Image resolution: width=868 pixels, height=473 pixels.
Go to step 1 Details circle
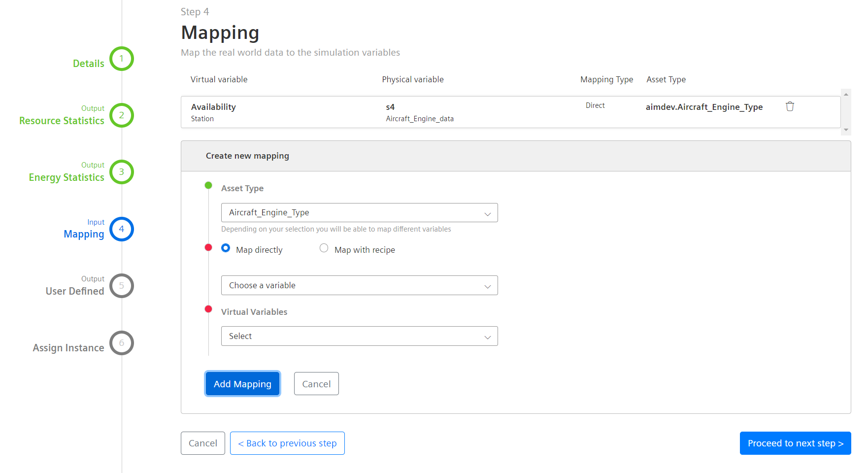(x=122, y=59)
